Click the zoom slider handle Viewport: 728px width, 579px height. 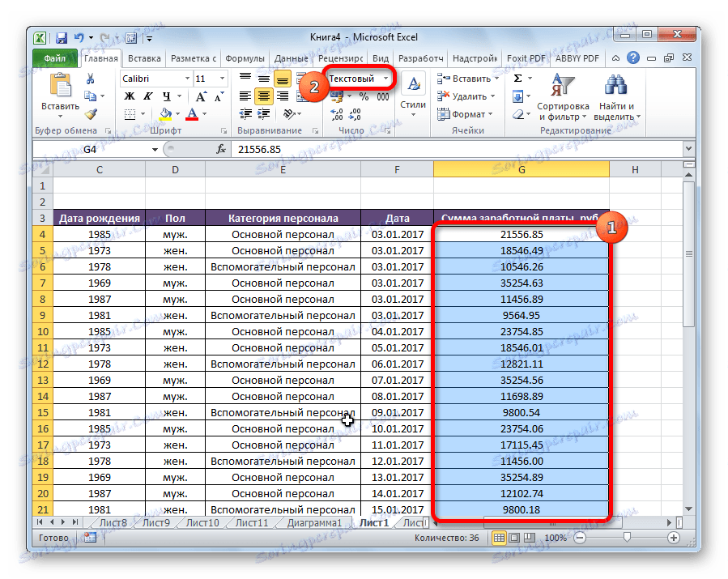pos(626,538)
